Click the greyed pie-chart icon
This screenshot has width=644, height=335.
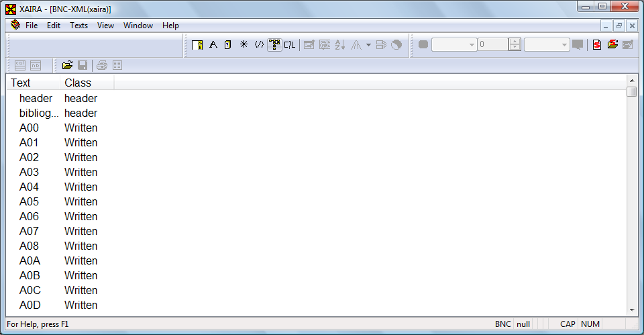[396, 45]
